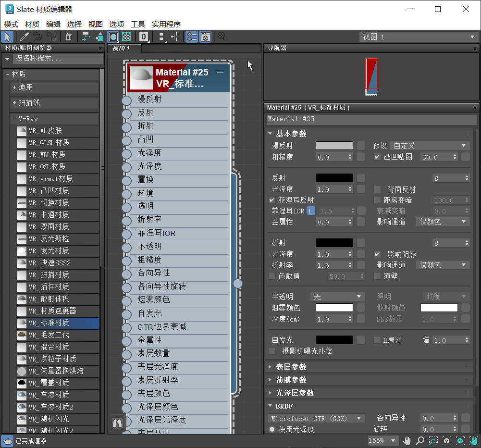Collapse Material #25 node with minus button
Screen dimensions: 481x448
(220, 72)
